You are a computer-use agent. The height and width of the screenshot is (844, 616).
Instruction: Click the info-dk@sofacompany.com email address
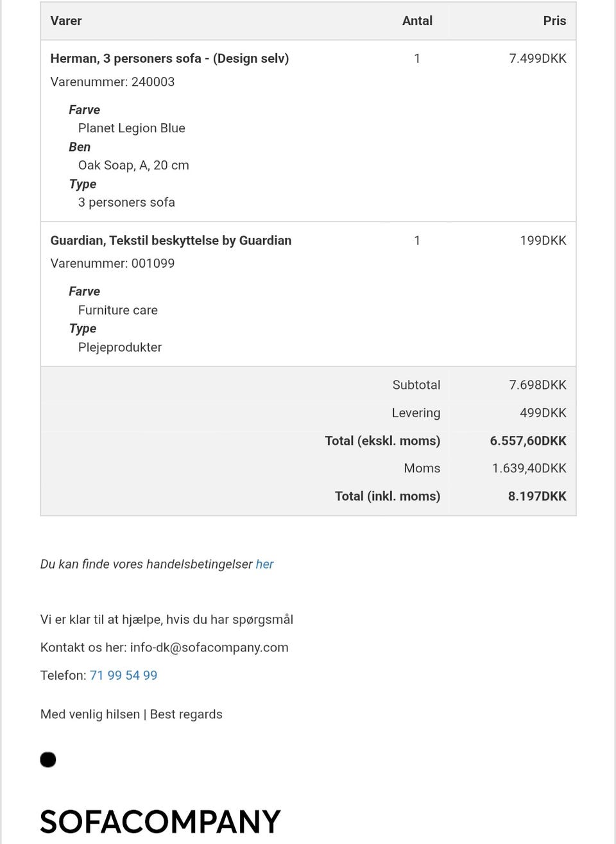click(x=209, y=647)
